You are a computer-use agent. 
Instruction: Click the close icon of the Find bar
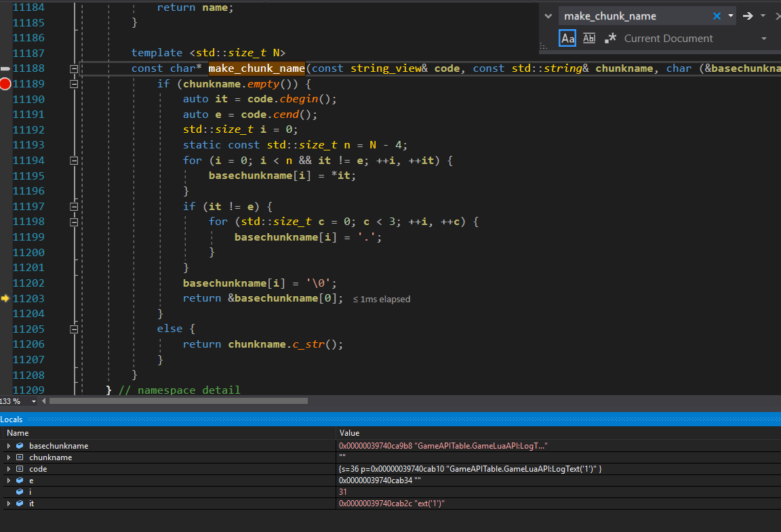coord(777,15)
